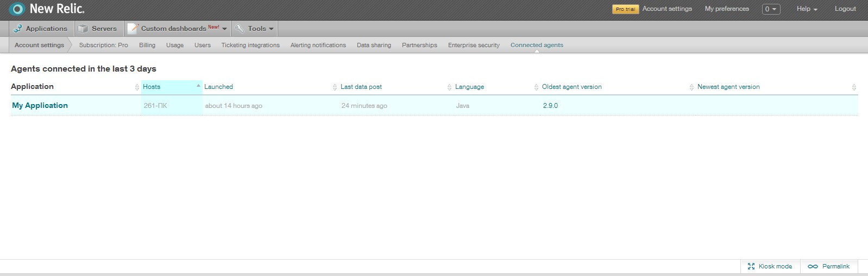
Task: Click the Permalink infinity icon
Action: 813,266
